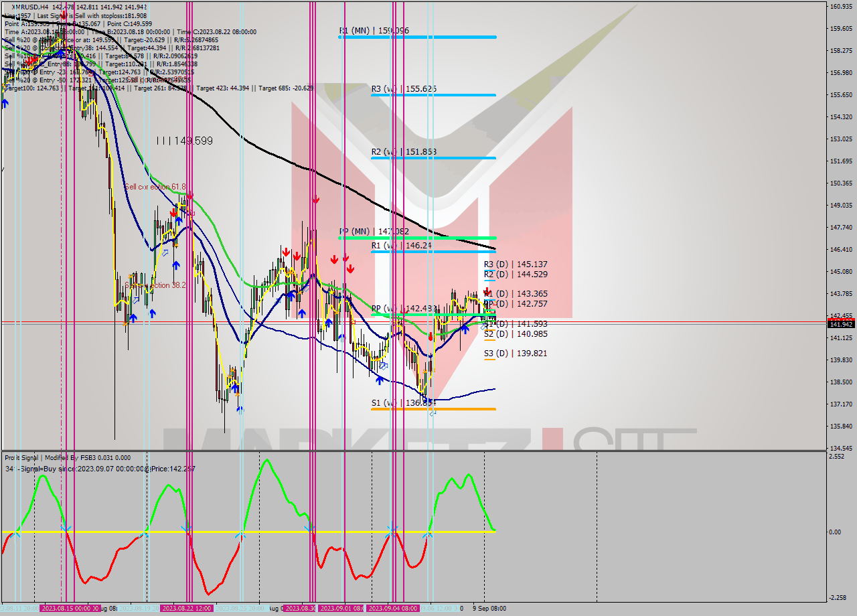Click the PP (w) | 142.433 label
Image resolution: width=857 pixels, height=616 pixels.
coord(404,309)
